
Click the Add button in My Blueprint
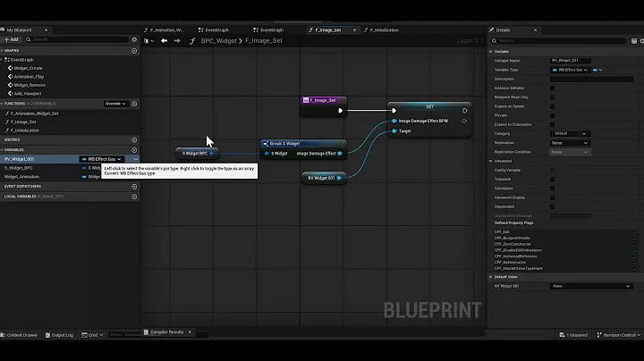pyautogui.click(x=11, y=39)
